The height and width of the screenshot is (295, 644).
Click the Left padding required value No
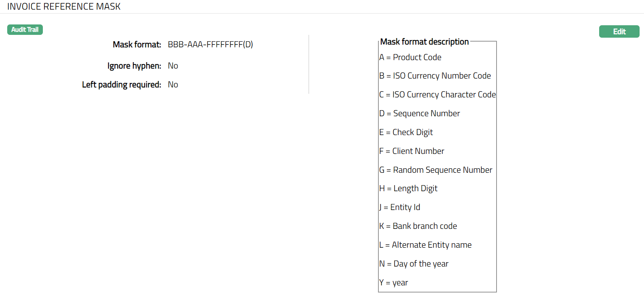[173, 85]
